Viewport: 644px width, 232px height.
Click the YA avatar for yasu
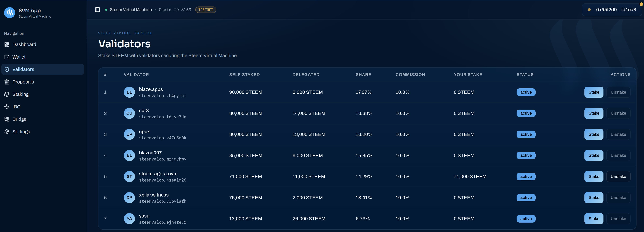click(129, 219)
